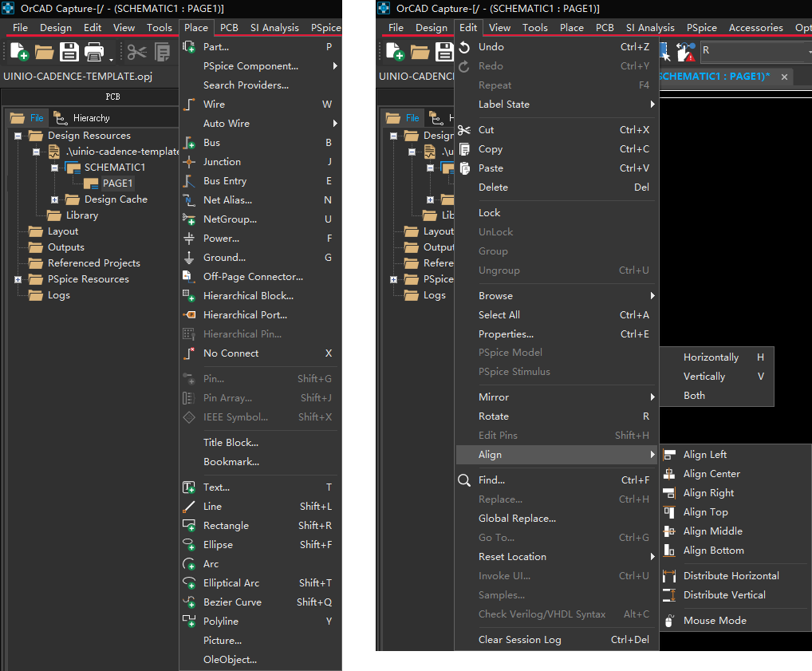Click the Cut scissors icon in Edit menu
Viewport: 812px width, 671px height.
click(464, 130)
